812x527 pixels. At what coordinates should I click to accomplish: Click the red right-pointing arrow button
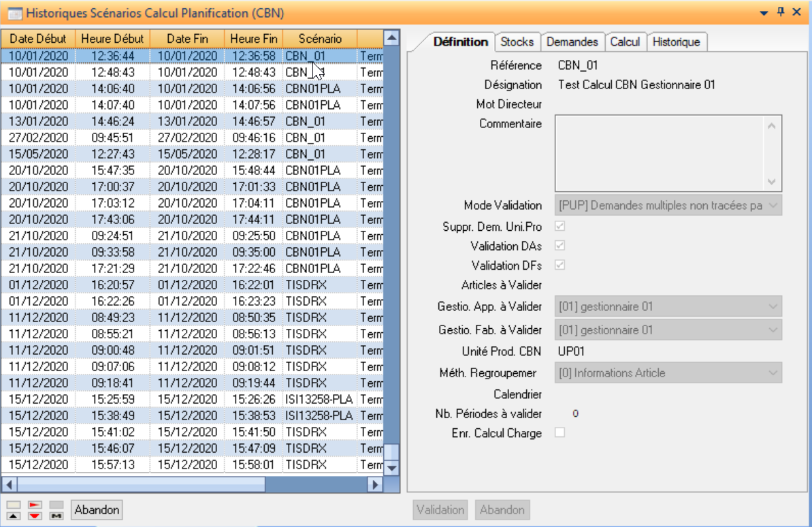35,505
